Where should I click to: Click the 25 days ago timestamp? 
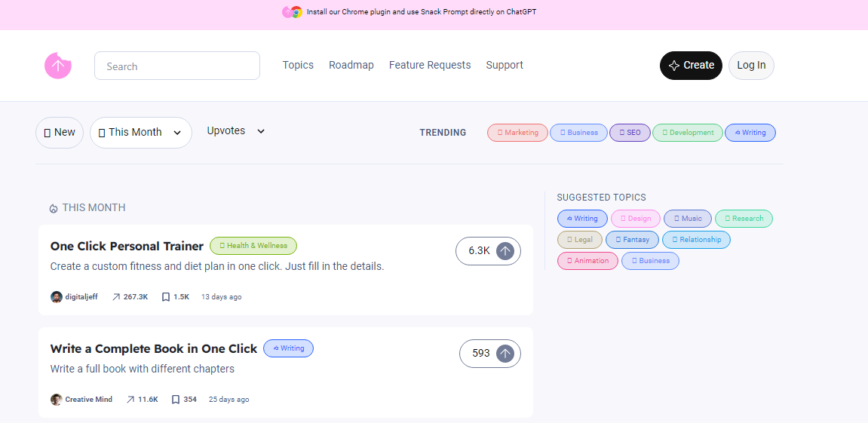point(229,399)
